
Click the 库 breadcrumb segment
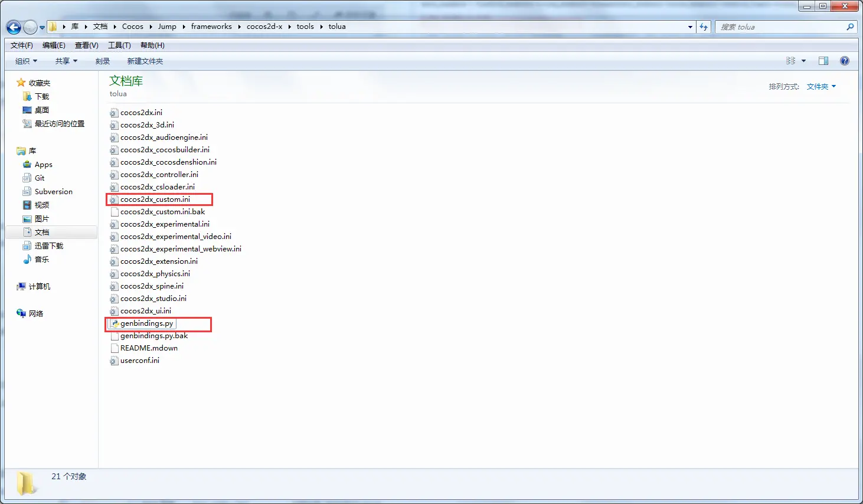pyautogui.click(x=75, y=27)
